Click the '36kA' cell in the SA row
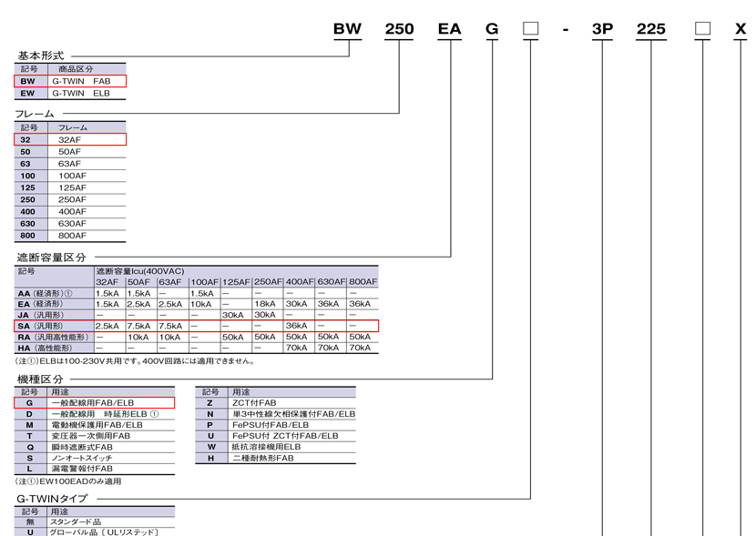This screenshot has width=756, height=536. click(297, 326)
